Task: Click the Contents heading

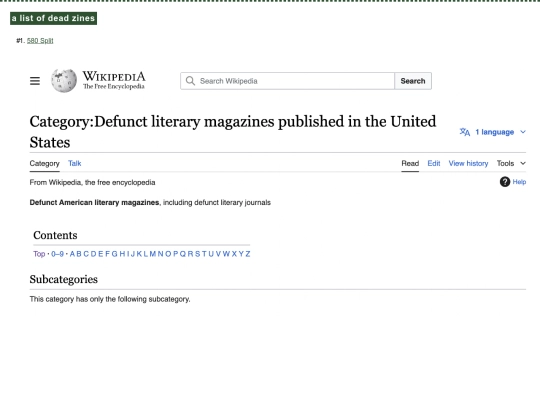Action: (55, 235)
